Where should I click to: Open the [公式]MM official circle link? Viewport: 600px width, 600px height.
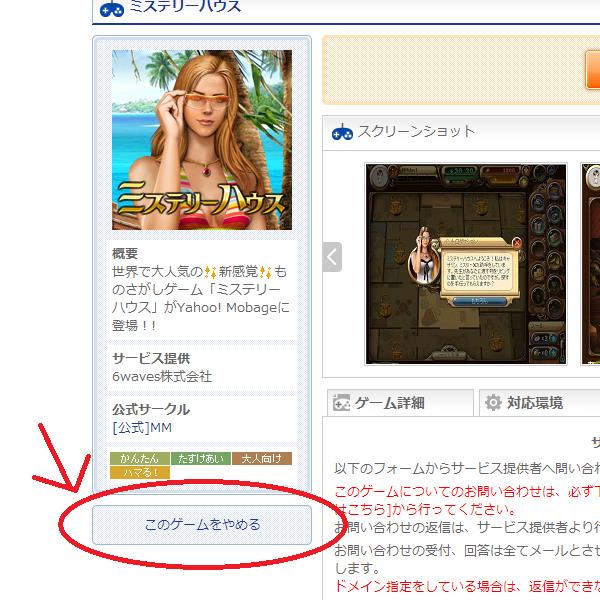pyautogui.click(x=142, y=427)
